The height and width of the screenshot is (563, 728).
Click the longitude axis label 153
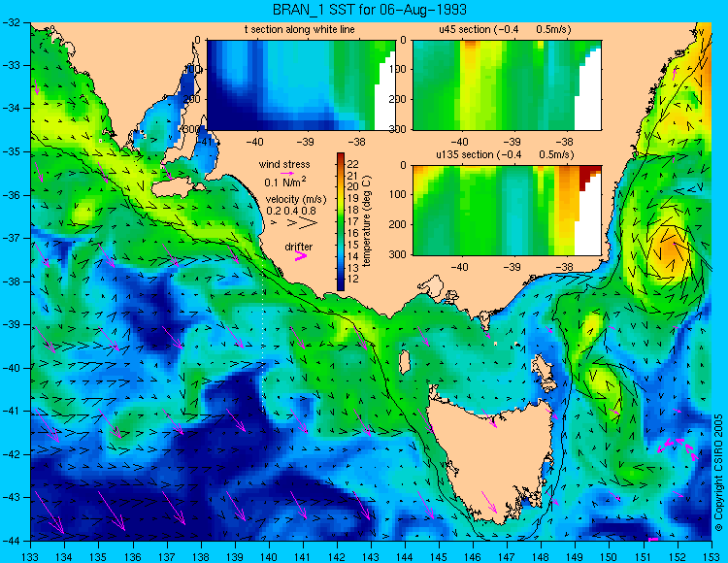[711, 555]
